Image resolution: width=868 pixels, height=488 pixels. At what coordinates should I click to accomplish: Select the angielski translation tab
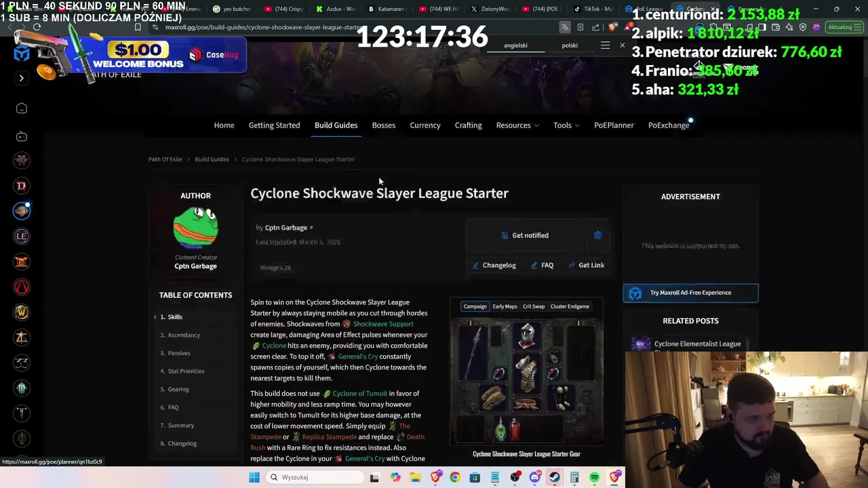pos(515,45)
